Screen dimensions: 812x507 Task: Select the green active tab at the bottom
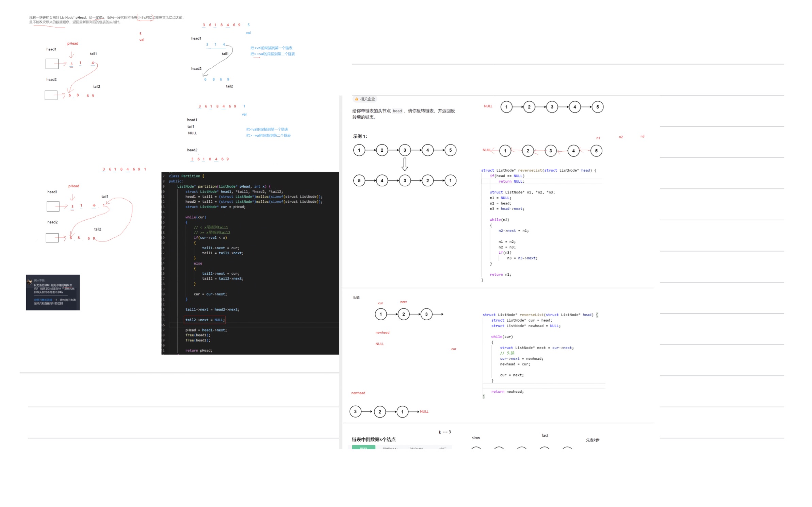[363, 447]
